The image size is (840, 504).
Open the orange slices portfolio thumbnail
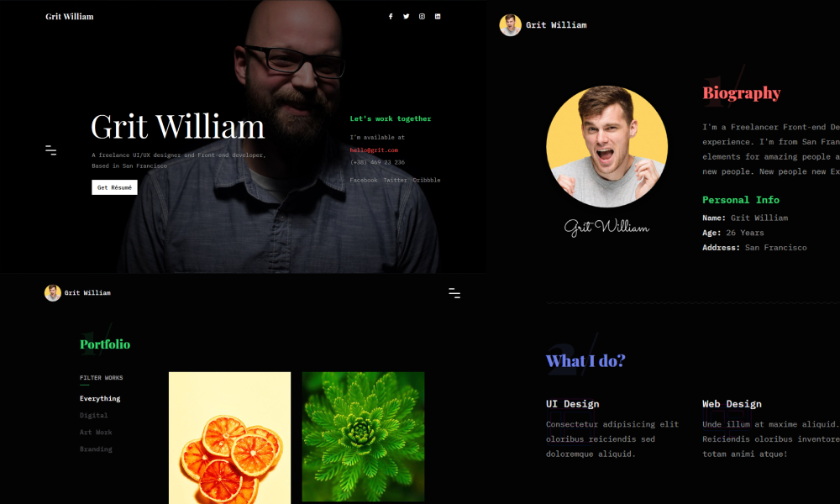[x=230, y=438]
